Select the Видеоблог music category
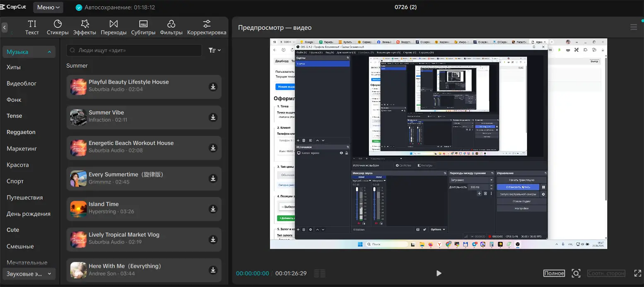This screenshot has width=644, height=287. pos(22,84)
